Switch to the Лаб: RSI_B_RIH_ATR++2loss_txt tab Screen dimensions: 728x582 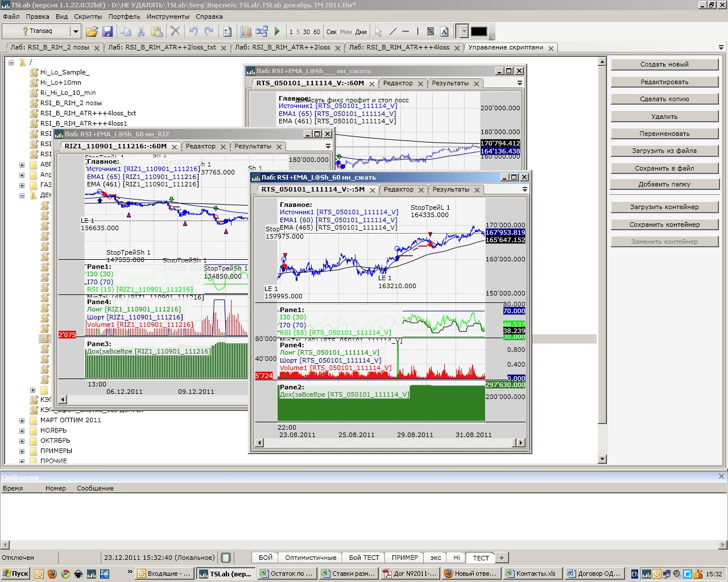click(162, 48)
